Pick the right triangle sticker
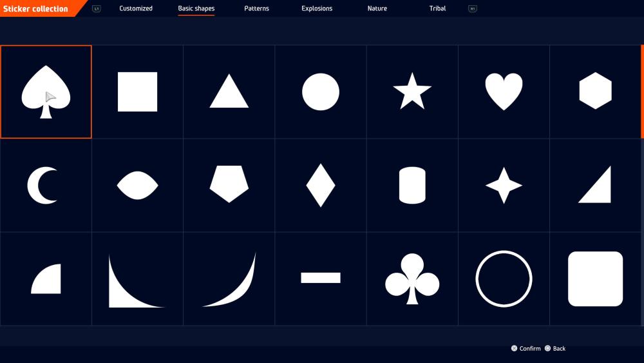Screen dimensions: 644x363 point(595,186)
